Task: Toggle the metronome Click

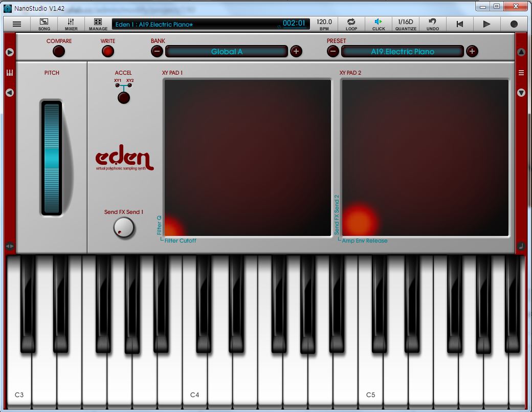Action: (x=379, y=24)
